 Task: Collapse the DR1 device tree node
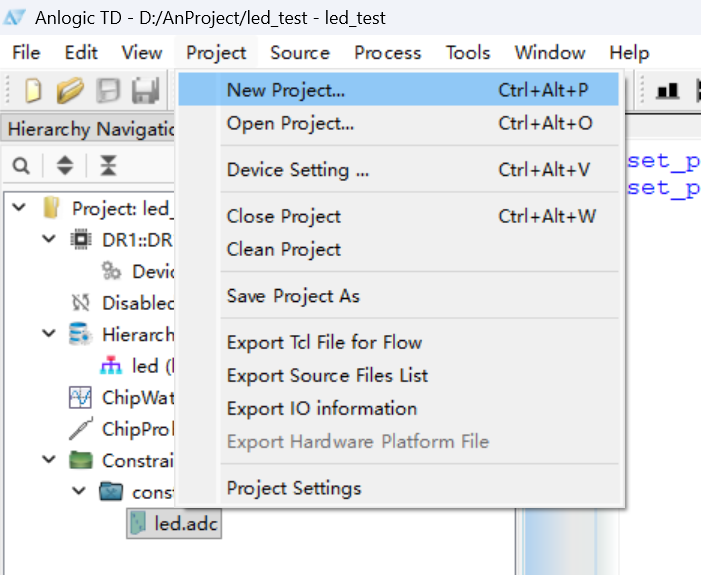coord(49,239)
